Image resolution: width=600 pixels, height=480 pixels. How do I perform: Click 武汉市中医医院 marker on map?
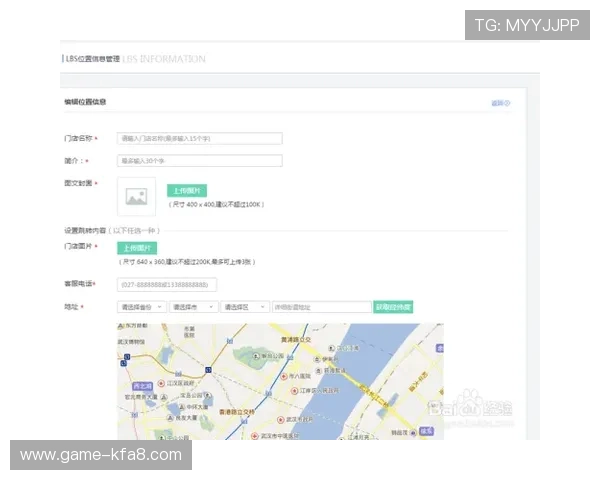pos(255,436)
